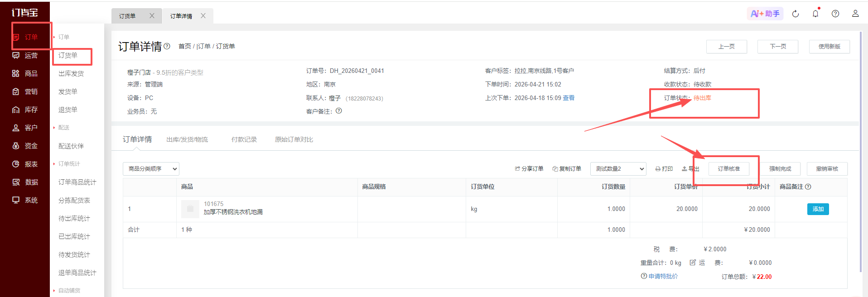Click the 导出 export button
Screen dimensions: 868x297
[x=690, y=169]
